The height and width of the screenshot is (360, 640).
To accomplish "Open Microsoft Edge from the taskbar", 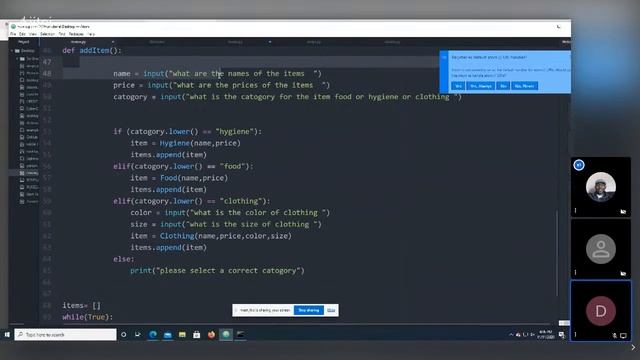I will (153, 335).
